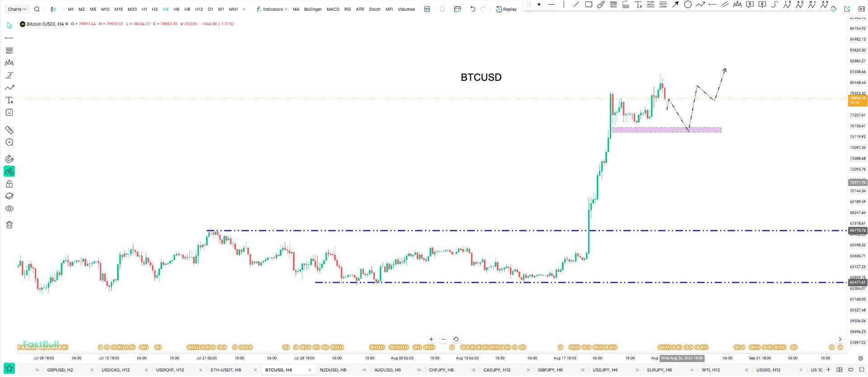The width and height of the screenshot is (868, 377).
Task: Pick the horizontal line in floating toolbar
Action: coord(552,5)
